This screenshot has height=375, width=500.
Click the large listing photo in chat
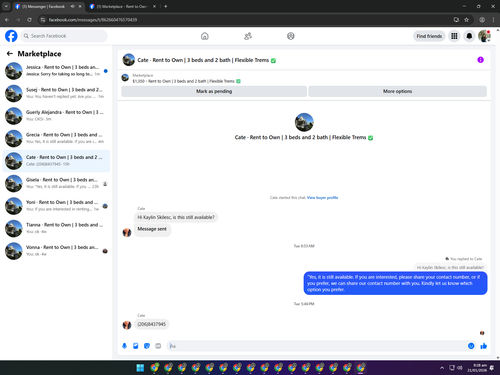[x=304, y=122]
